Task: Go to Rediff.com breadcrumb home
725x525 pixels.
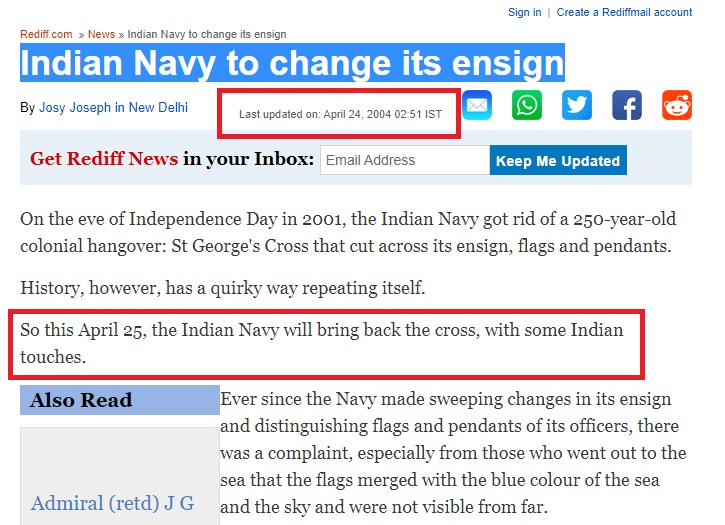Action: tap(46, 34)
